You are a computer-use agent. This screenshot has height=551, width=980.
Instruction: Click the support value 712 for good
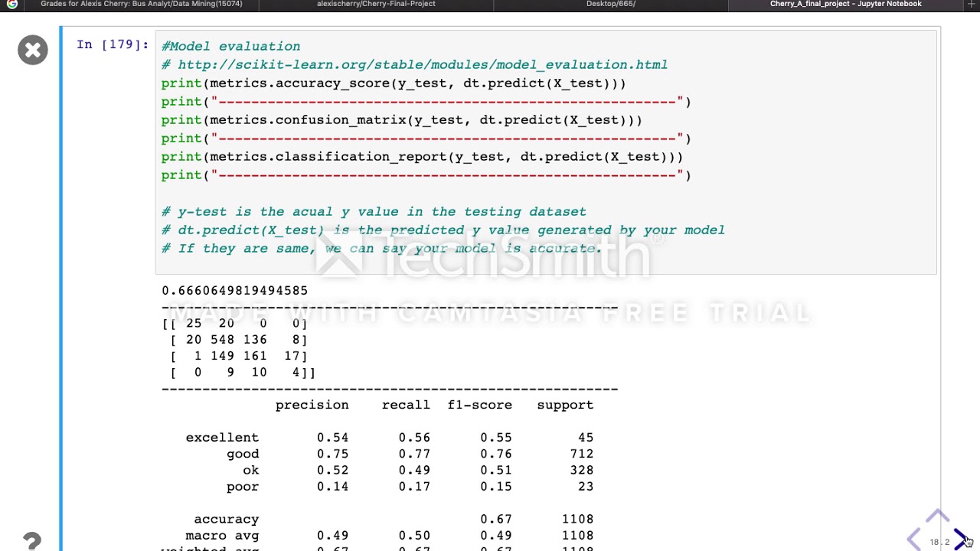[x=581, y=454]
